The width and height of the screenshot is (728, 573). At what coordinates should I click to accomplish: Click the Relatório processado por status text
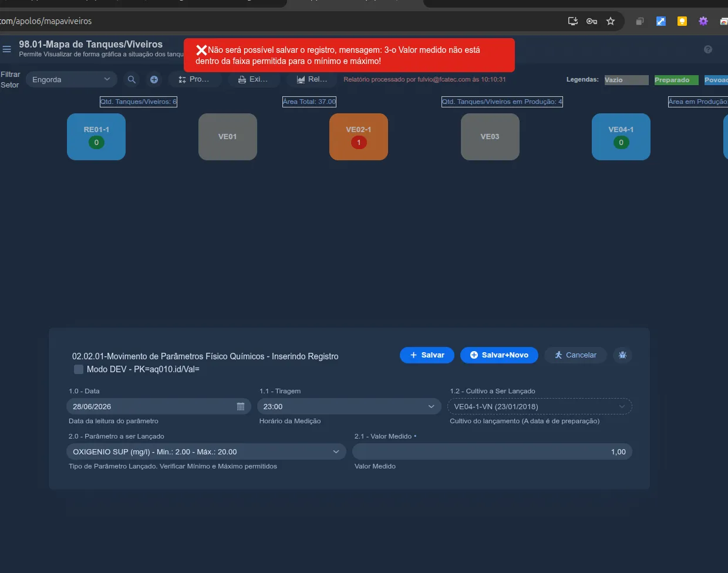pos(424,79)
